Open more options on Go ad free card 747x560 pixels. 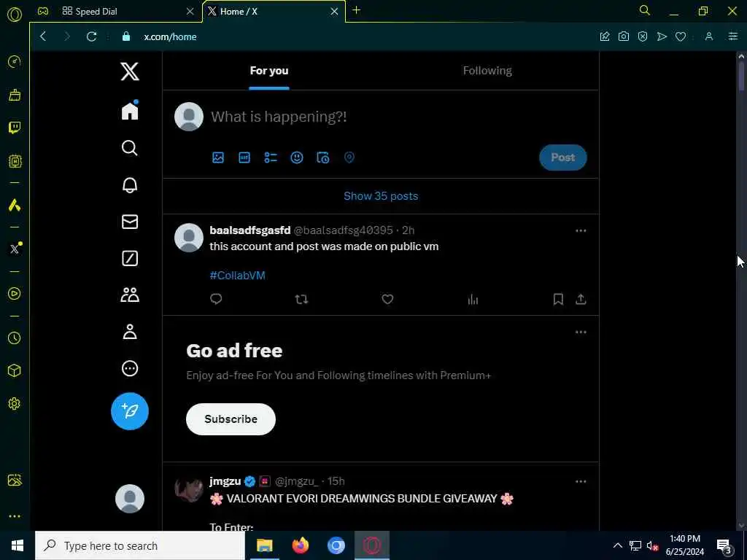[580, 332]
